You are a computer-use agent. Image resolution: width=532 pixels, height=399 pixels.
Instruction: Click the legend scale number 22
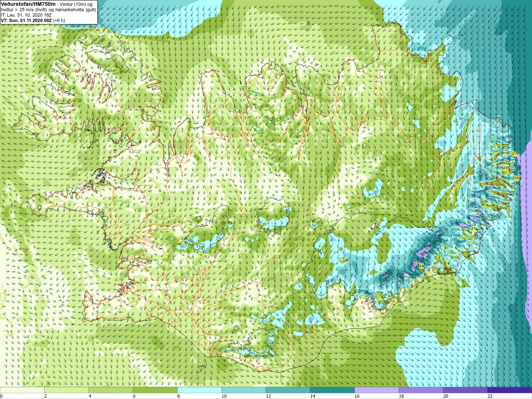[x=490, y=396]
